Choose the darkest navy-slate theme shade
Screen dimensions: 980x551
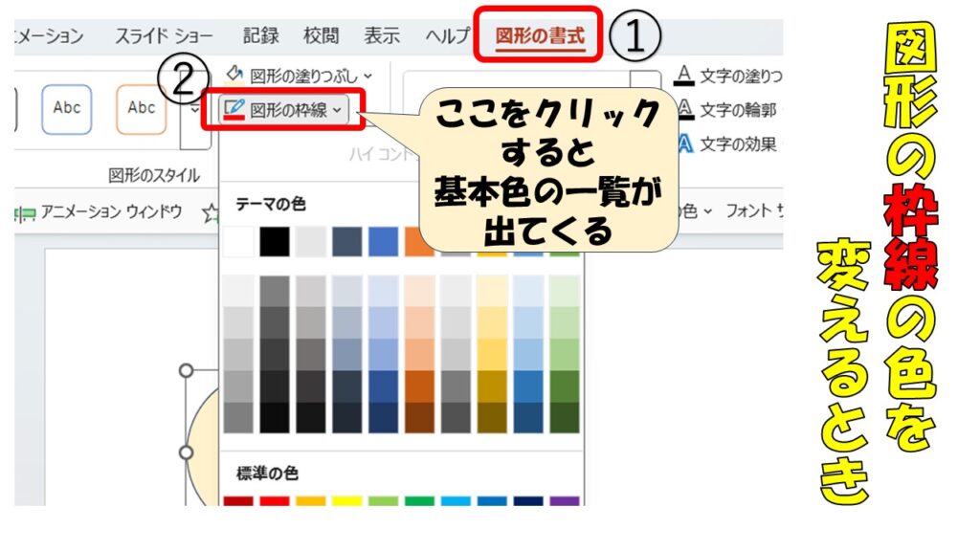point(347,417)
